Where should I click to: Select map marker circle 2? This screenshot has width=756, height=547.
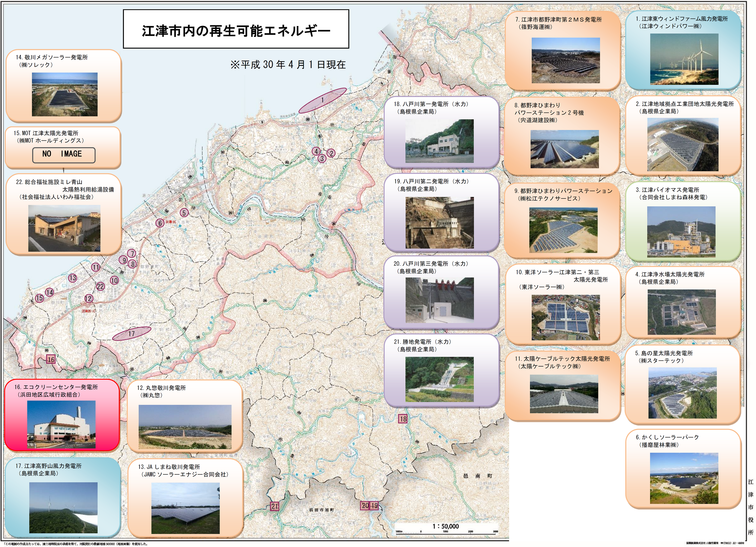pos(331,153)
